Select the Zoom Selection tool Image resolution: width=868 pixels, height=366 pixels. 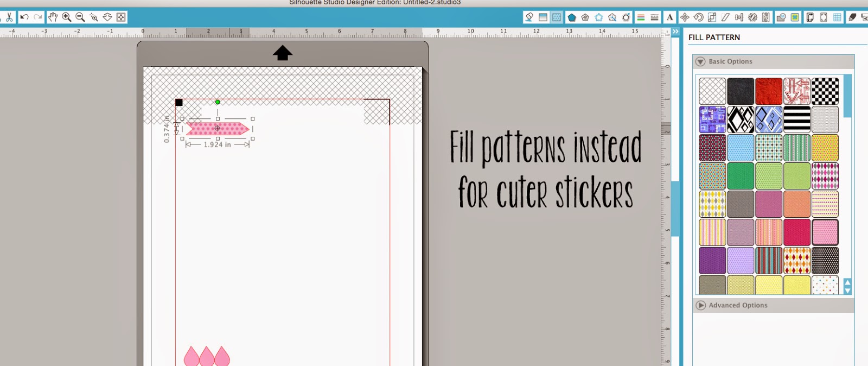click(x=94, y=17)
